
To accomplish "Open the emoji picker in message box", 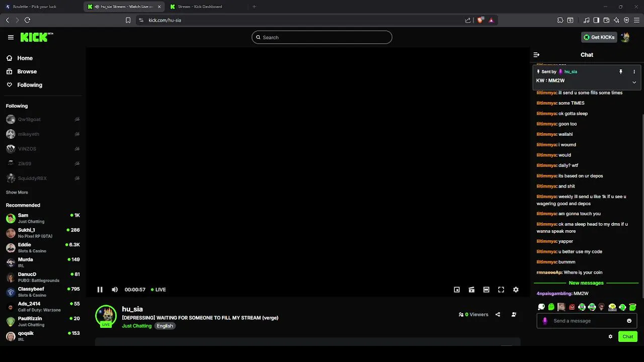I will click(x=629, y=321).
